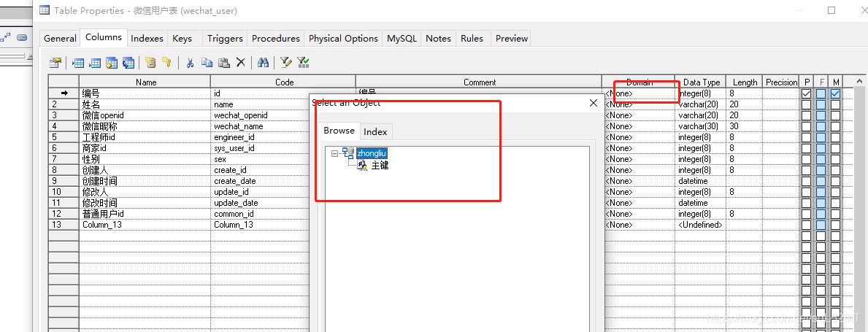Select the Browse tab in the dialog
This screenshot has height=332, width=868.
pyautogui.click(x=339, y=131)
